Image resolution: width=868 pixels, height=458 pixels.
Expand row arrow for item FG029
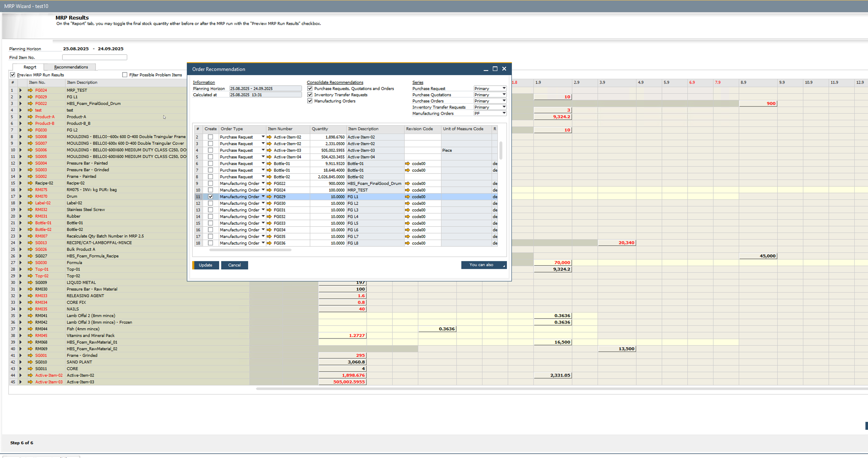pos(20,97)
